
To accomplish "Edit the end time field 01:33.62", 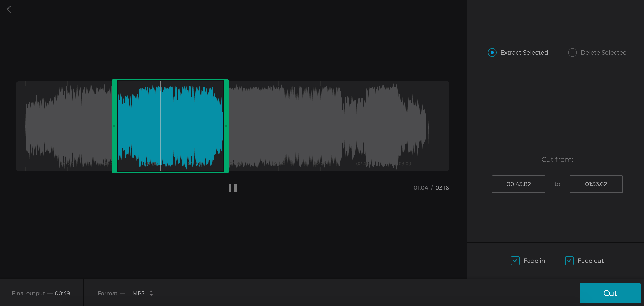I will pos(596,184).
